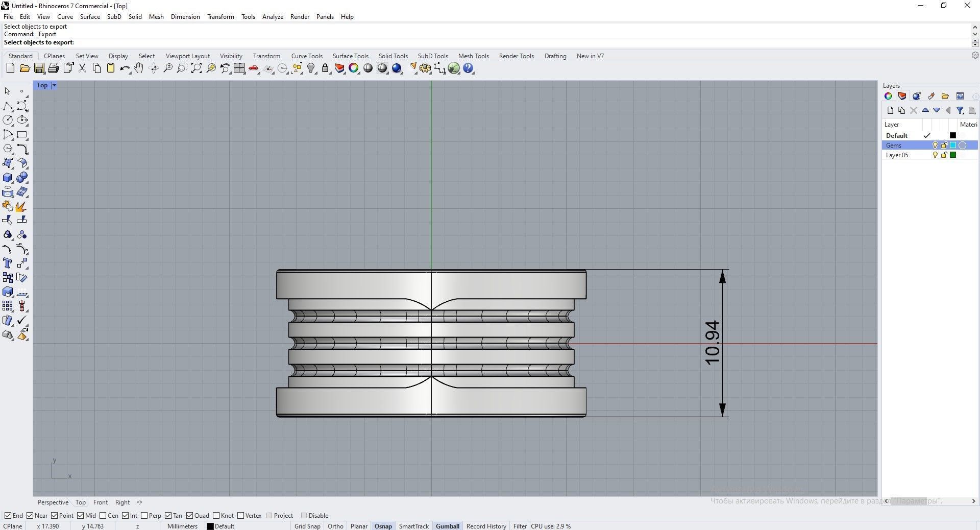
Task: Toggle the Quad osnap checkbox
Action: point(189,516)
